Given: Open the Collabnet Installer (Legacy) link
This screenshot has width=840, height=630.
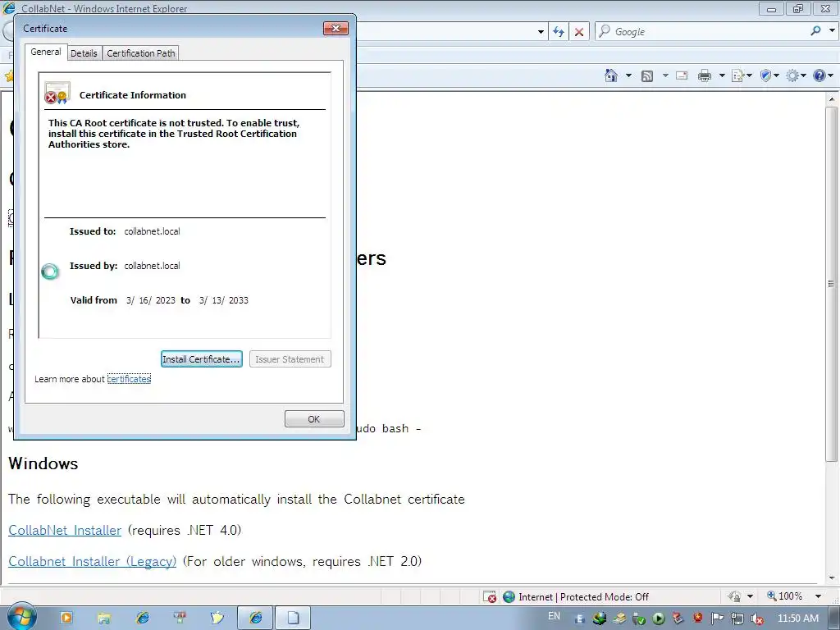Looking at the screenshot, I should pos(92,561).
